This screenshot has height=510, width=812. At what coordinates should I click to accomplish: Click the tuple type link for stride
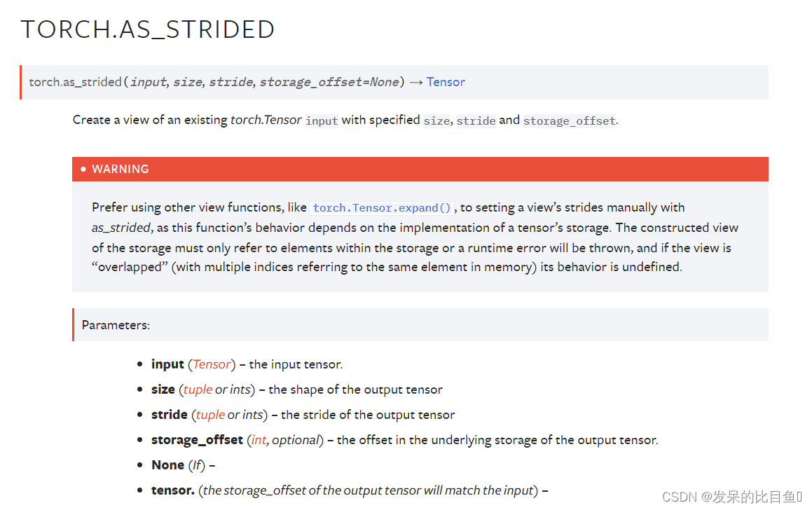210,415
